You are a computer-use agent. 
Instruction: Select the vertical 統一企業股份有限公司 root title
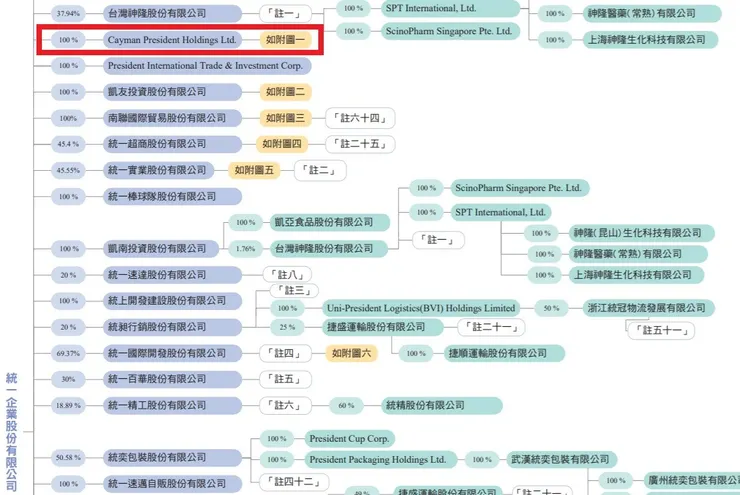pos(11,432)
